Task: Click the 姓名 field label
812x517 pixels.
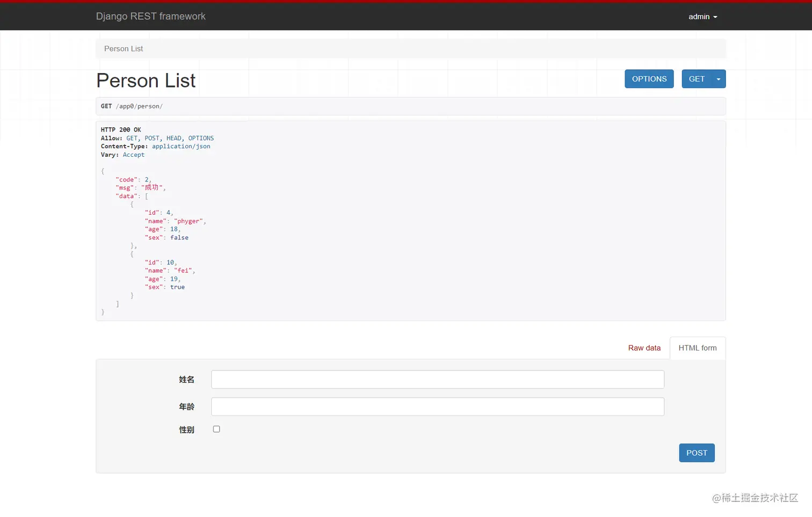Action: point(186,380)
